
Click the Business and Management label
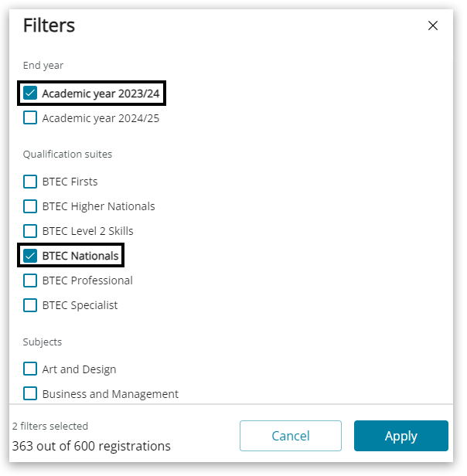pos(110,394)
